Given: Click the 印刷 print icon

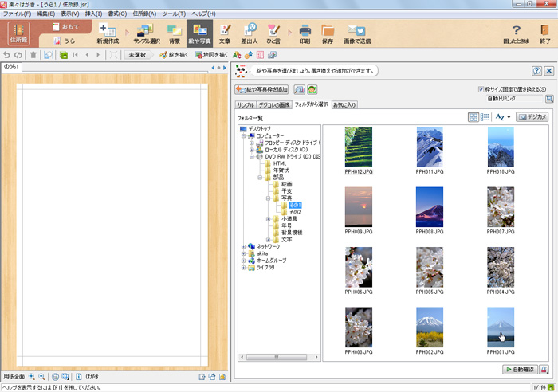Looking at the screenshot, I should click(x=305, y=33).
